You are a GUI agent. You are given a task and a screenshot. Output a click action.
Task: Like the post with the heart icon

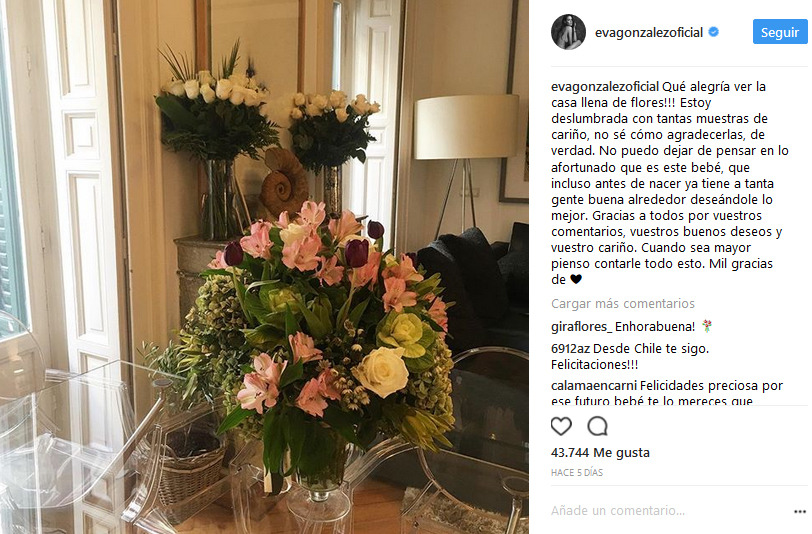561,426
